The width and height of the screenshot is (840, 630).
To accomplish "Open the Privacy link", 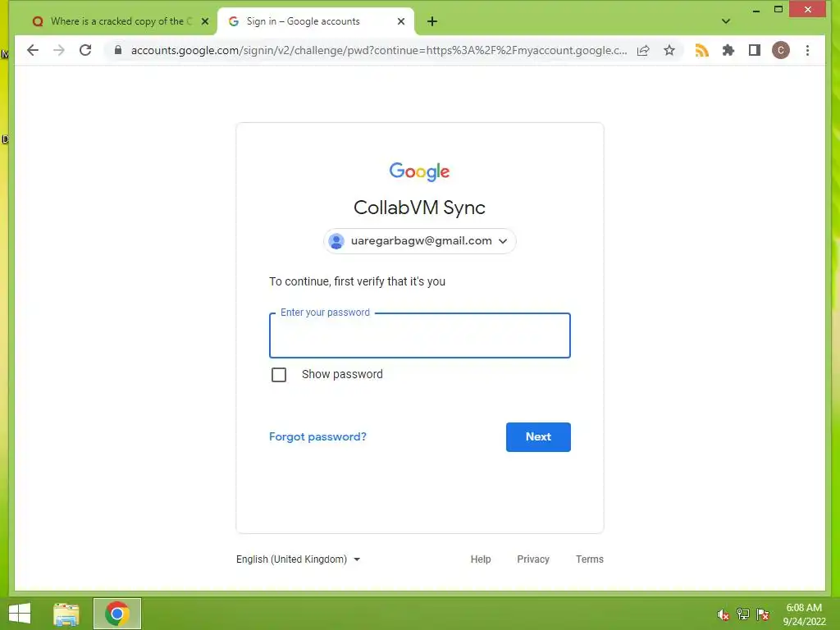I will 533,559.
